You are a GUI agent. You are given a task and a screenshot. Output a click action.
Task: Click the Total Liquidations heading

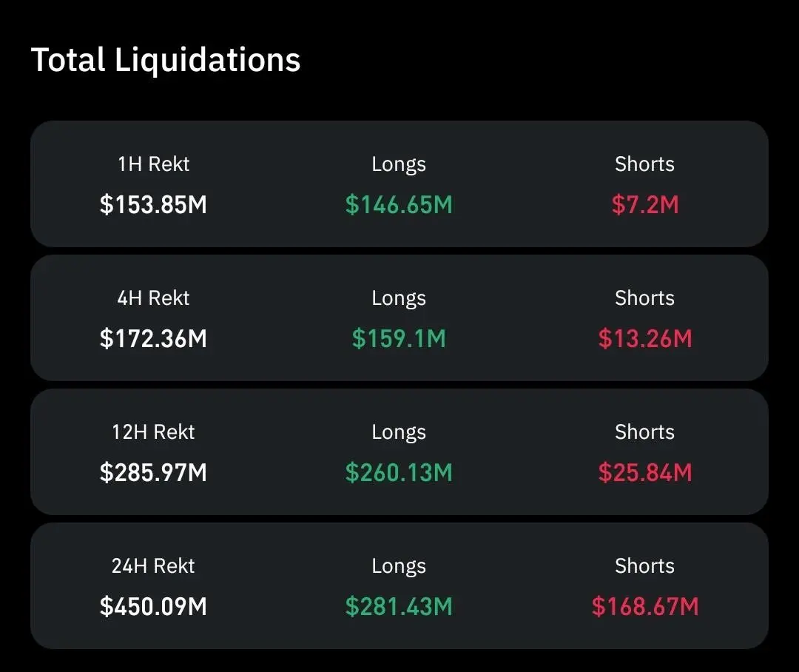coord(166,59)
